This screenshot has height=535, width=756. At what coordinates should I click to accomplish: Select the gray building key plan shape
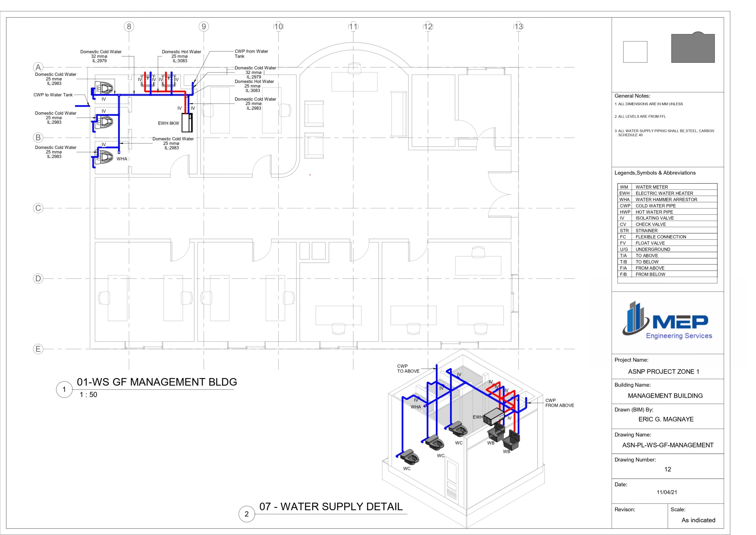(x=693, y=48)
